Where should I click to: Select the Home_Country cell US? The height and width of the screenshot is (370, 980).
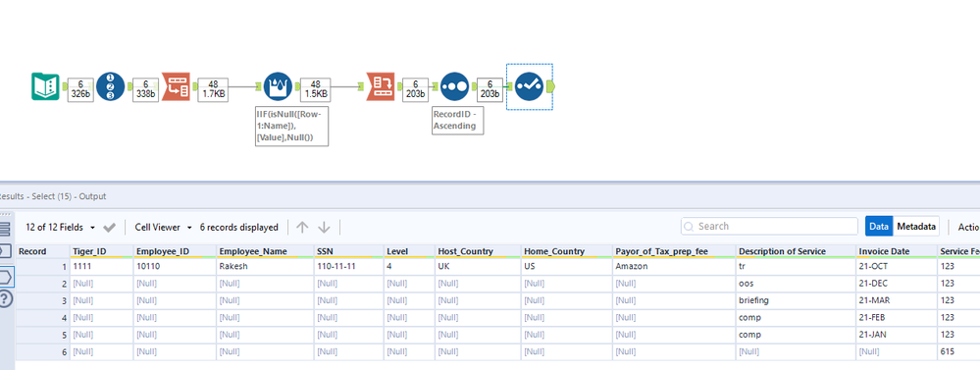click(567, 266)
